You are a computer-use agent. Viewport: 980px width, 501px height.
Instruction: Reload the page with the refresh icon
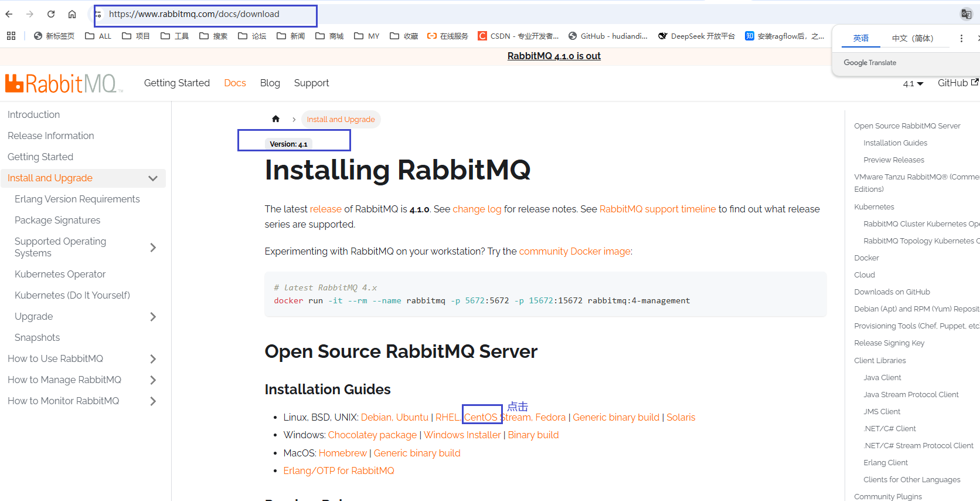coord(51,14)
